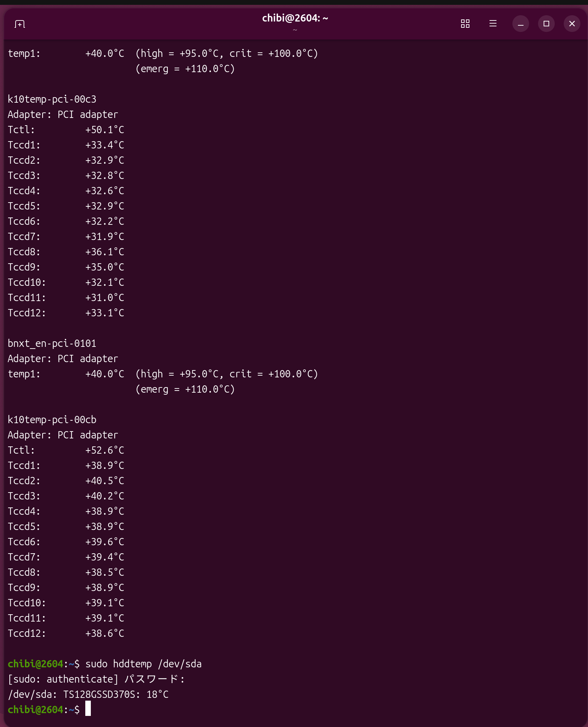Viewport: 588px width, 727px height.
Task: Click the Tccd8 +36.1°C reading
Action: tap(105, 252)
